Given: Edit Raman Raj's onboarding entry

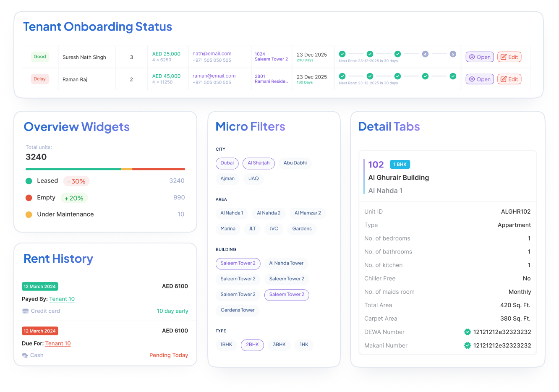Looking at the screenshot, I should pos(509,79).
